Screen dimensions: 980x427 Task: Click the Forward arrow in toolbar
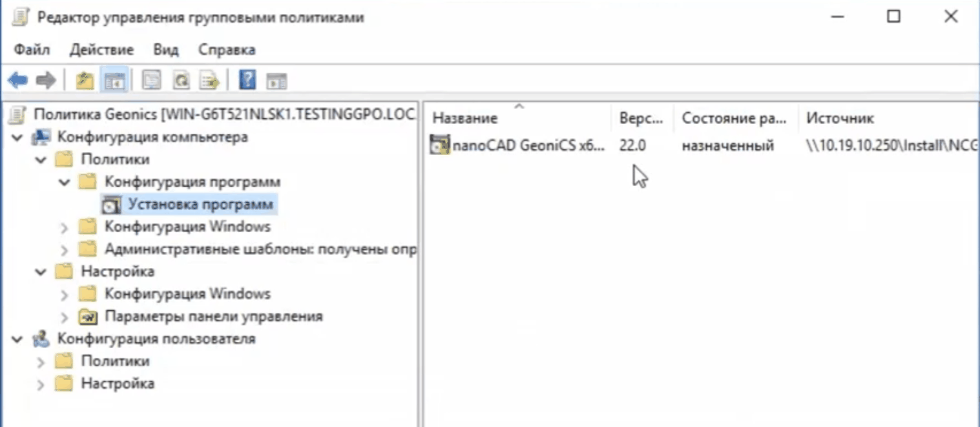tap(46, 81)
